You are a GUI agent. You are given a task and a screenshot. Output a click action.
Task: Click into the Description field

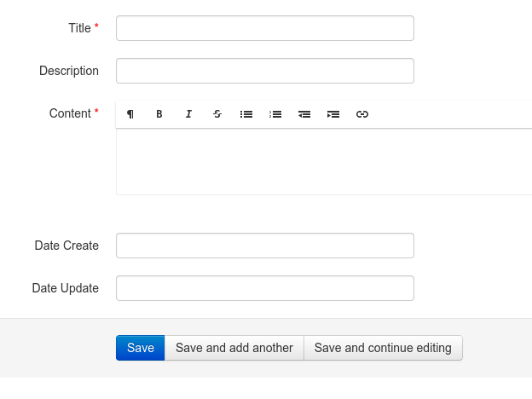(x=264, y=71)
